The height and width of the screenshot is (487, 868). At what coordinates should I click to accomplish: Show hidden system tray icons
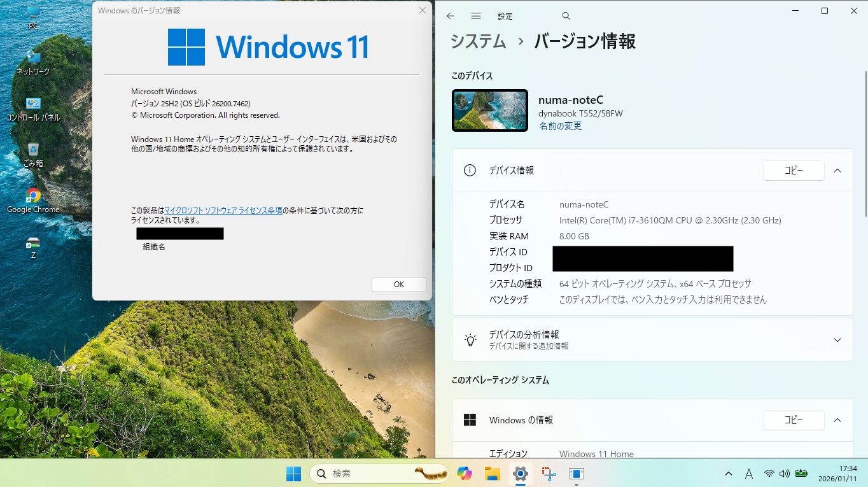point(728,474)
